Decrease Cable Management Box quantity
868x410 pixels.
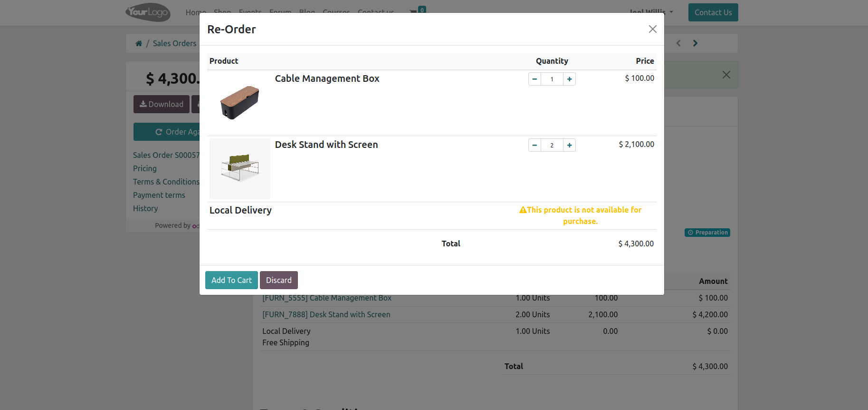[534, 79]
